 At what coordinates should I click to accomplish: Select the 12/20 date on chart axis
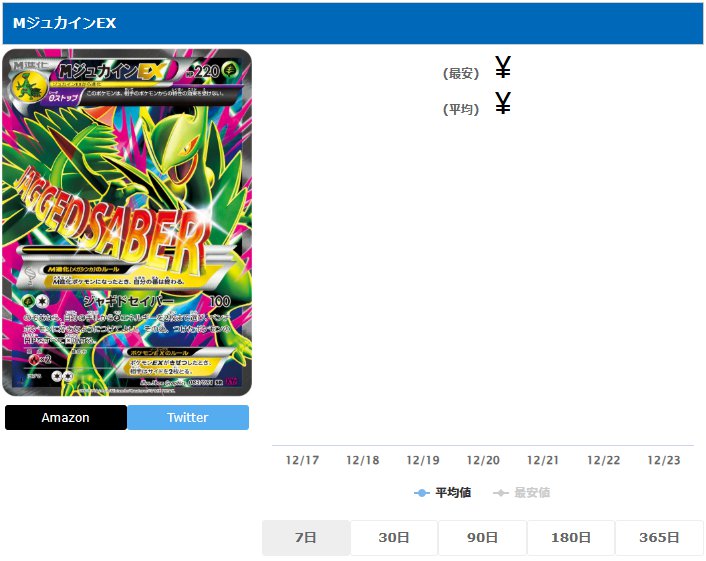(x=483, y=460)
